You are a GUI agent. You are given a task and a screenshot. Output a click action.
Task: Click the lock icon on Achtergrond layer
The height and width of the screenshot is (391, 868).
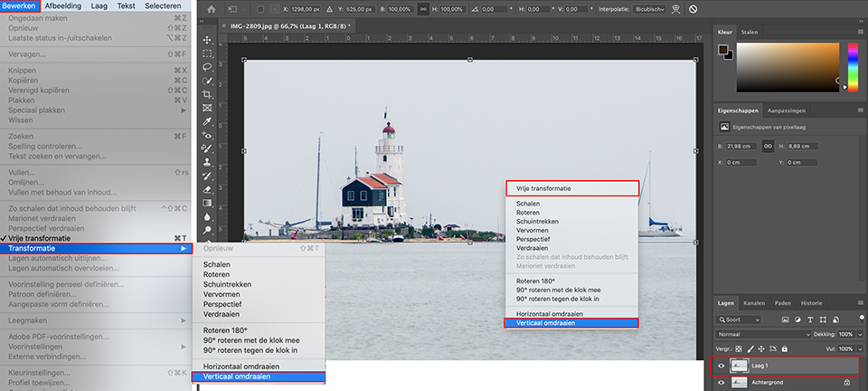(x=846, y=382)
